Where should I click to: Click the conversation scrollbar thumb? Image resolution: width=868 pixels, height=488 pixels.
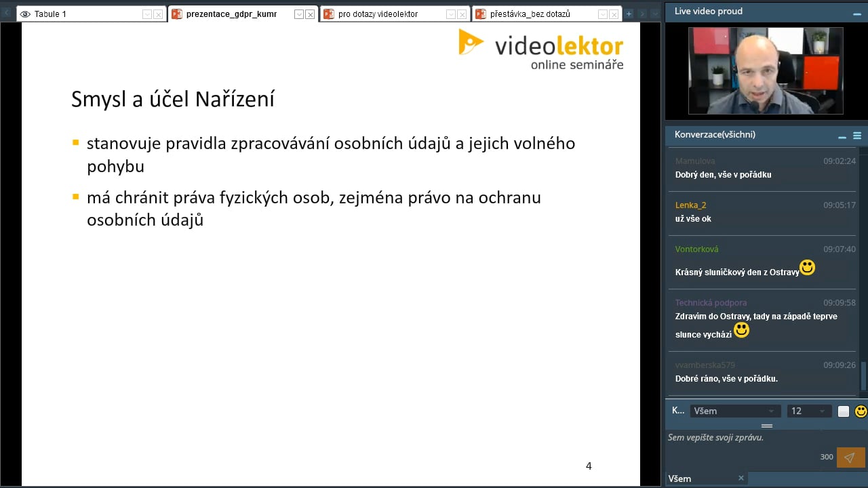point(864,376)
